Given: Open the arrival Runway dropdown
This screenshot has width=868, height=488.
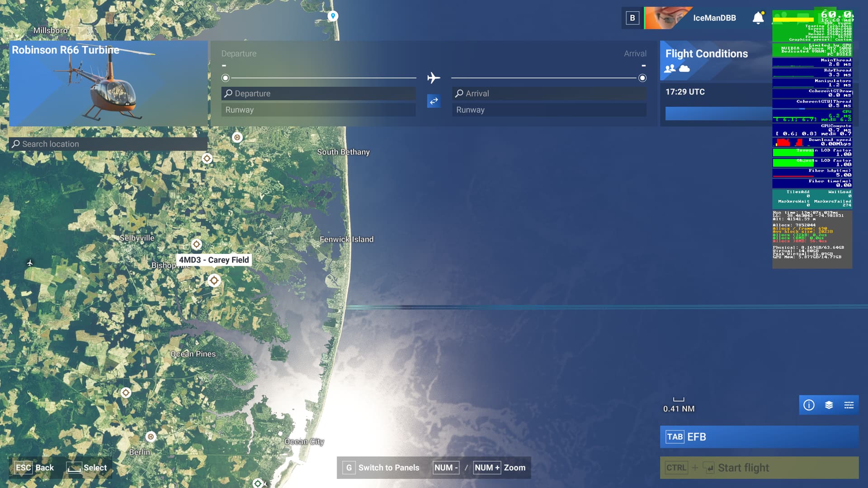Looking at the screenshot, I should pos(549,110).
